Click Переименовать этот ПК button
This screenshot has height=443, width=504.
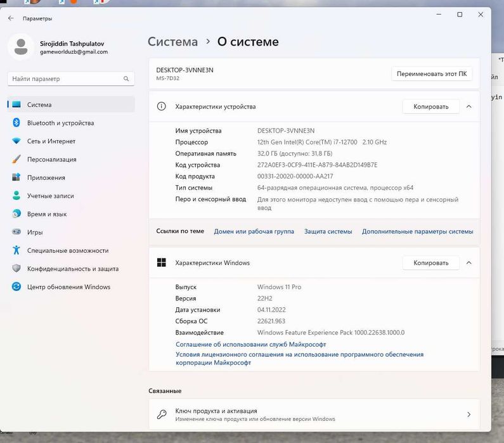(432, 74)
